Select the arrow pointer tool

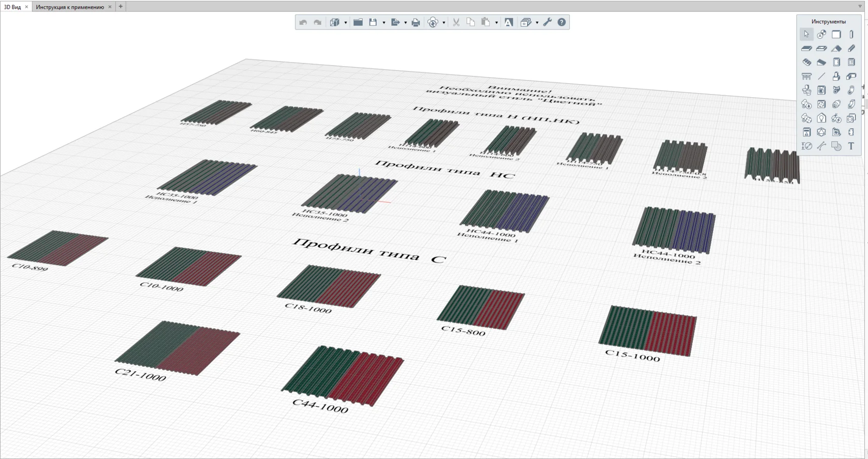click(x=806, y=34)
